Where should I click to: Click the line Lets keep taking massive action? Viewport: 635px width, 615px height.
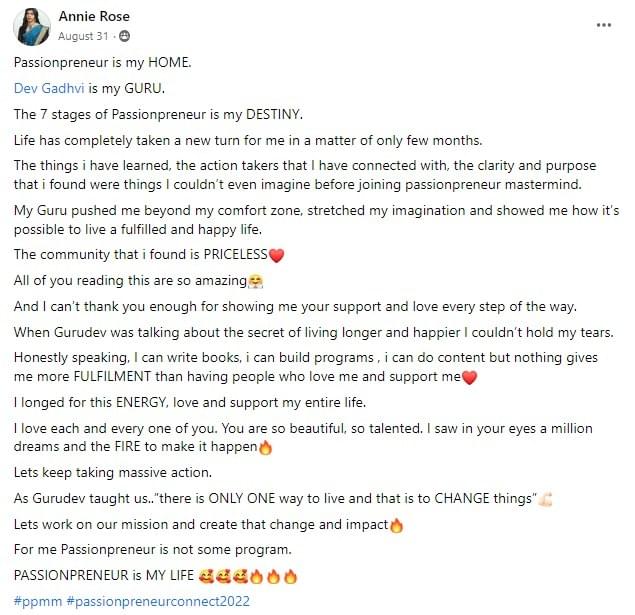point(113,472)
